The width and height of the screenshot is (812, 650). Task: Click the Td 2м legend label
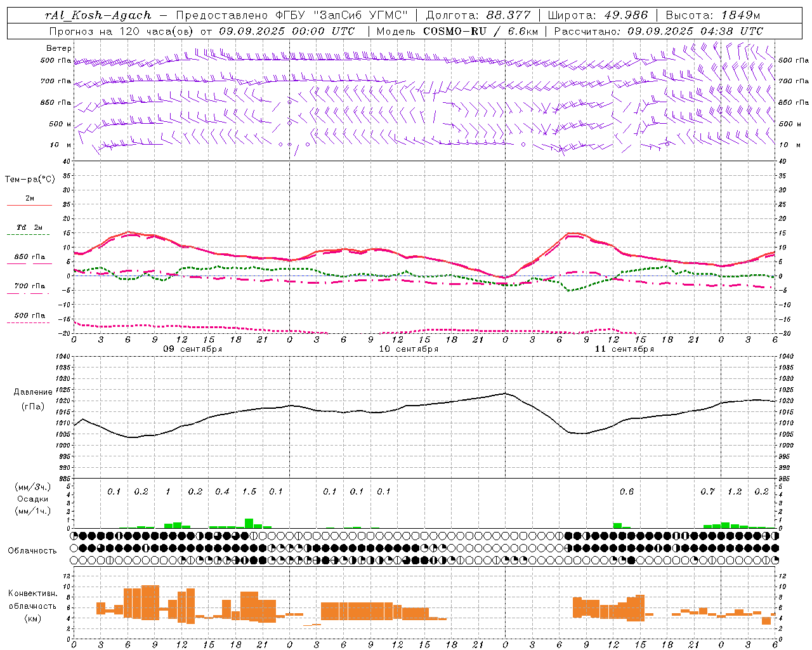point(29,227)
